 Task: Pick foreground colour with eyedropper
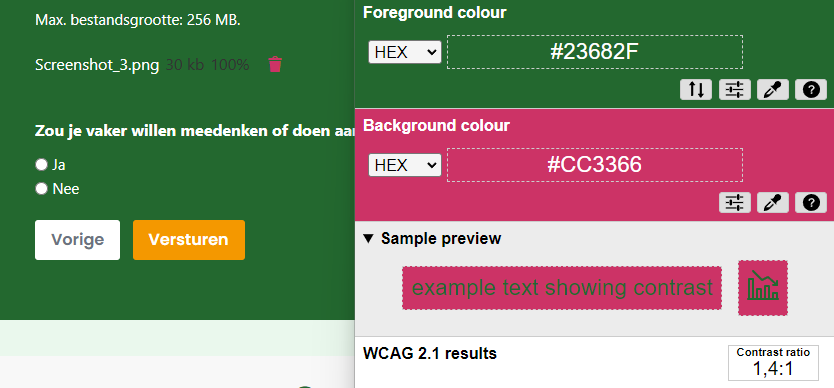point(773,90)
